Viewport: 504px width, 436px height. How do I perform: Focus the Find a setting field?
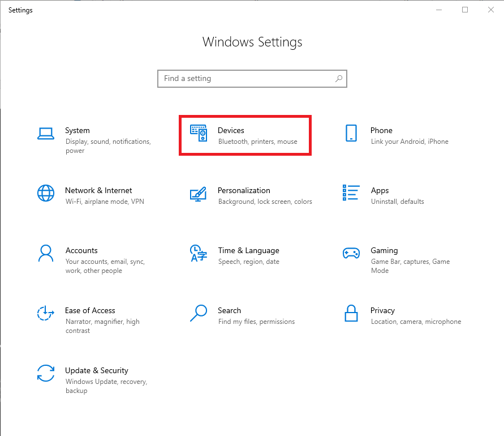(x=252, y=79)
